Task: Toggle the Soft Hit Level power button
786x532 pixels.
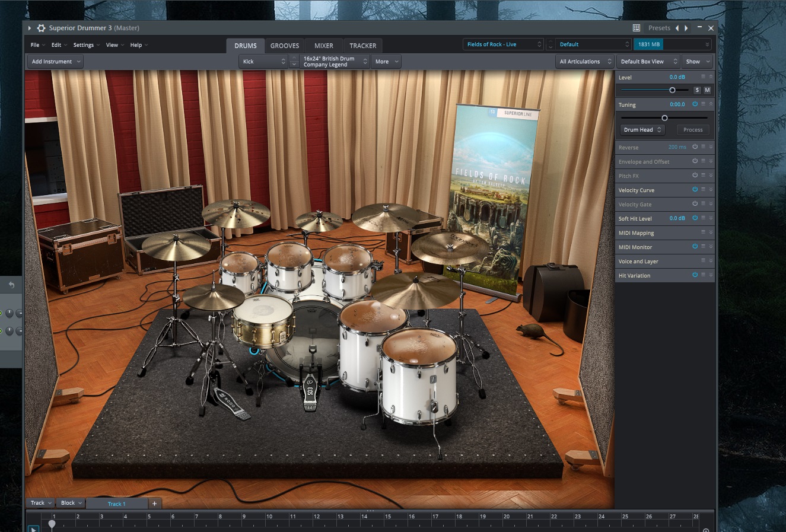Action: tap(695, 218)
